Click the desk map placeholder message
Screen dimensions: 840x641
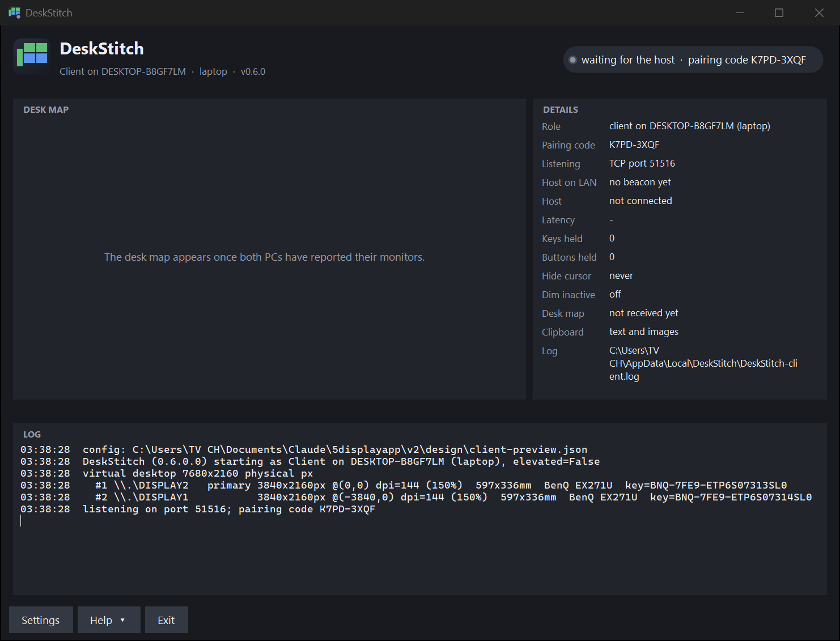(x=264, y=257)
